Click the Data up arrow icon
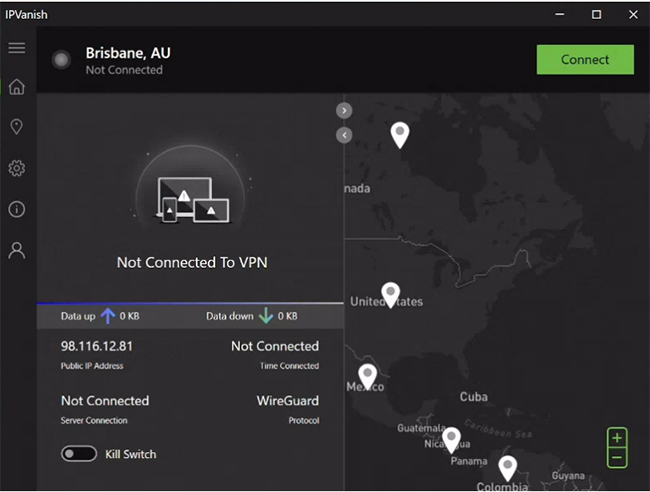Image resolution: width=650 pixels, height=492 pixels. pos(108,316)
